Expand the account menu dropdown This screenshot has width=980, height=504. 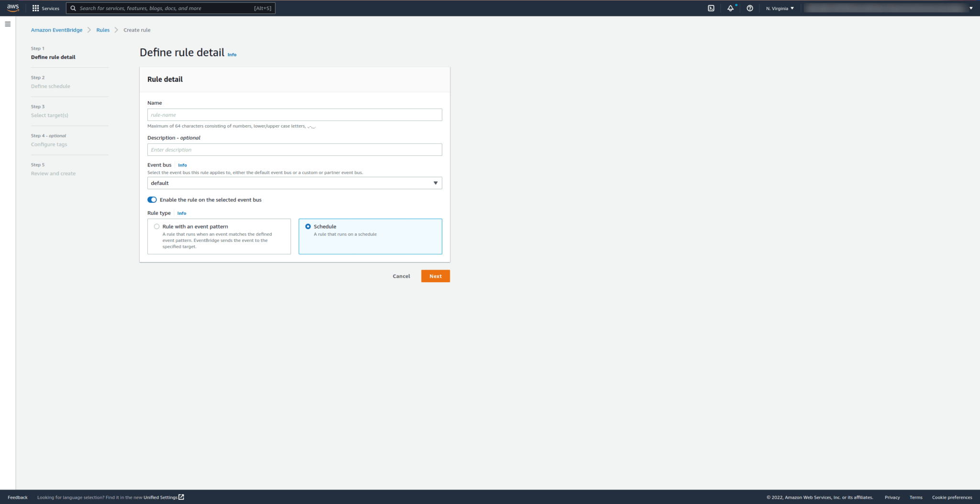tap(970, 8)
